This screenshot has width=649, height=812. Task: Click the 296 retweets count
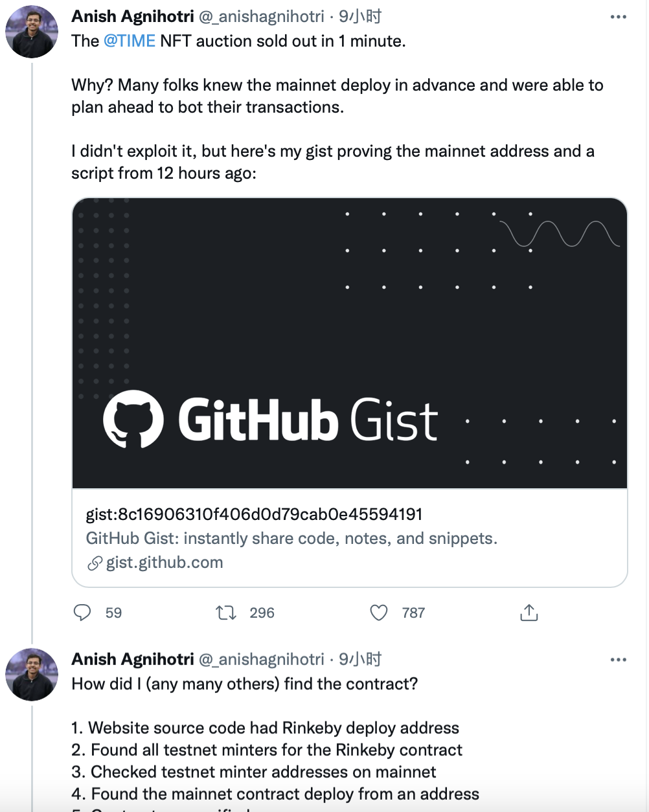(x=262, y=613)
